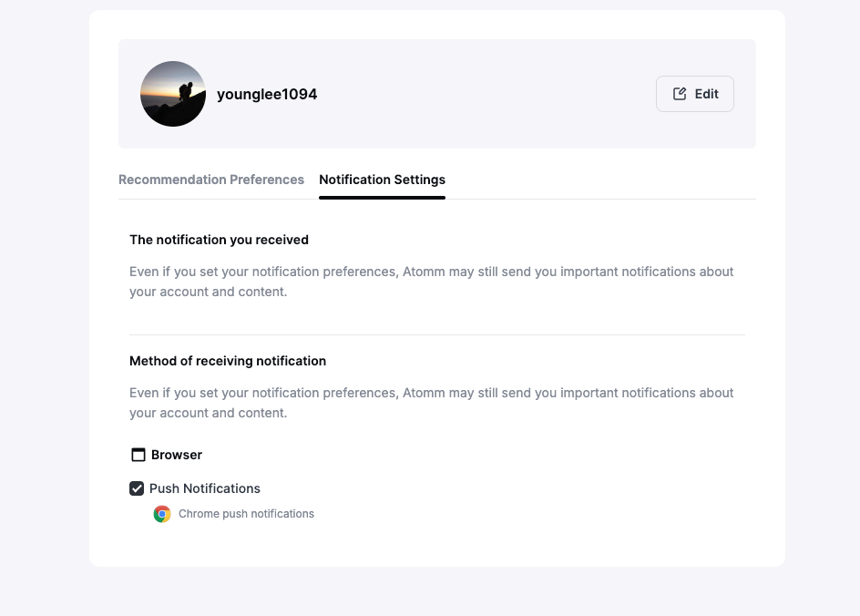The image size is (860, 616).
Task: Switch to the Recommendation Preferences tab
Action: pyautogui.click(x=211, y=180)
